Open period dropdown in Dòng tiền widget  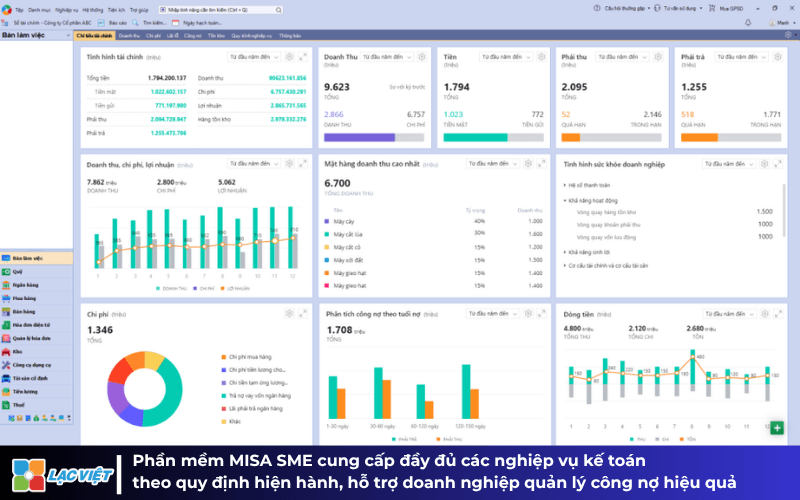click(x=730, y=314)
